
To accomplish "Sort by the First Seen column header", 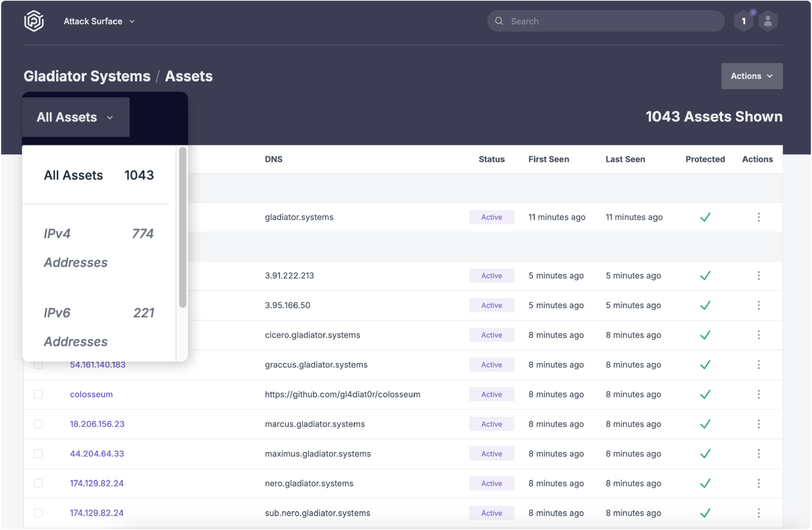I will coord(549,159).
